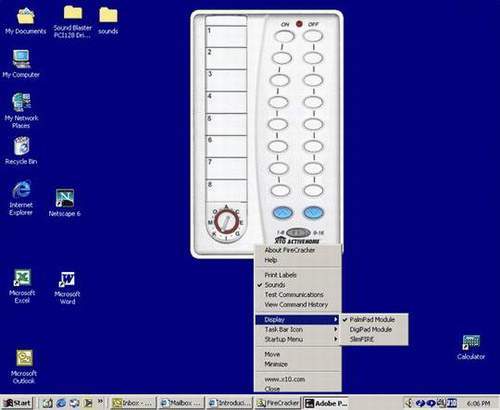This screenshot has width=500, height=410.
Task: Open View Command History
Action: [296, 305]
